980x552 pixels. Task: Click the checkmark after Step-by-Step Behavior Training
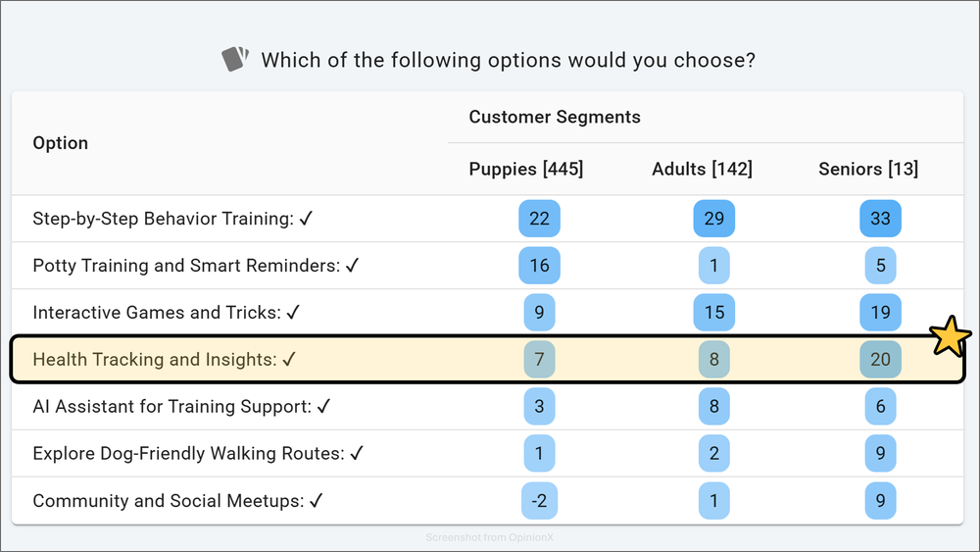306,219
